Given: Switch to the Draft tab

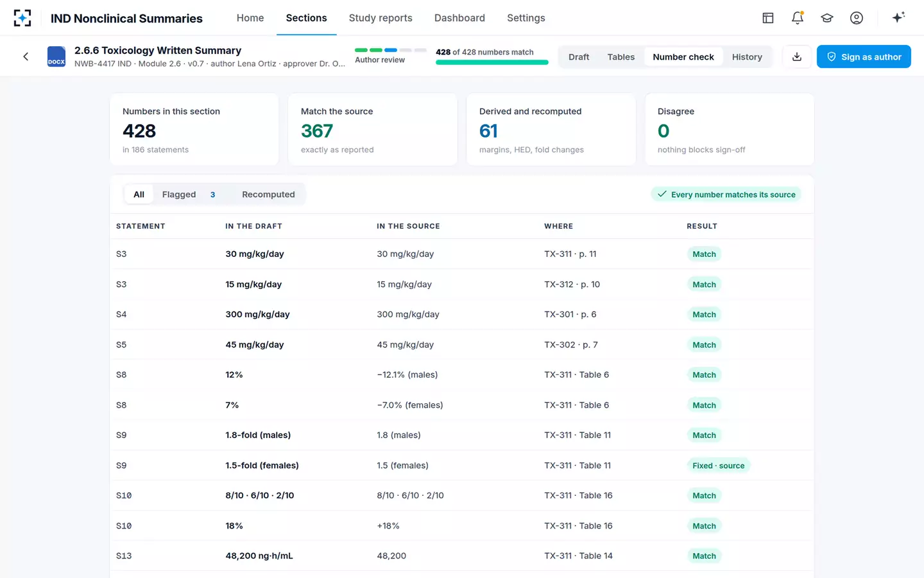Looking at the screenshot, I should tap(579, 57).
